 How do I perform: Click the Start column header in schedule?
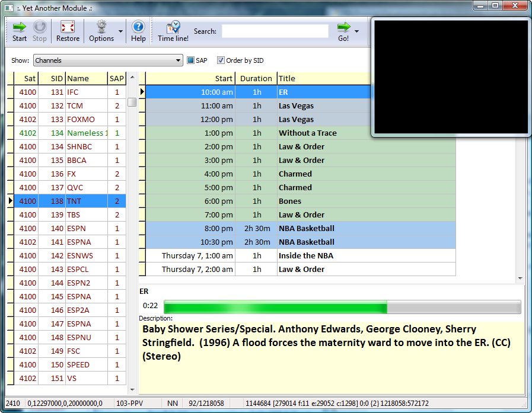pos(190,78)
